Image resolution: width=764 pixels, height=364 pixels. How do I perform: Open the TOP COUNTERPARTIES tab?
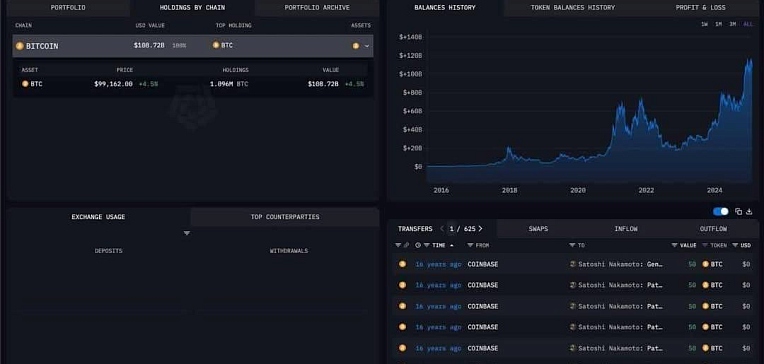tap(285, 217)
